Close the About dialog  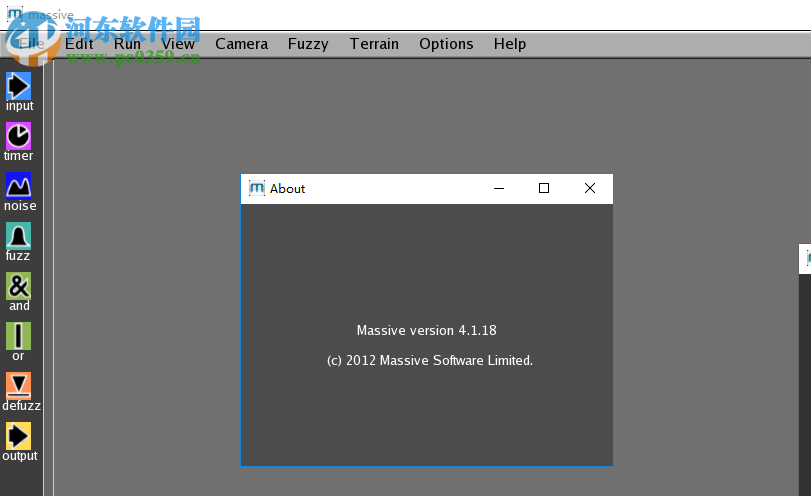590,188
